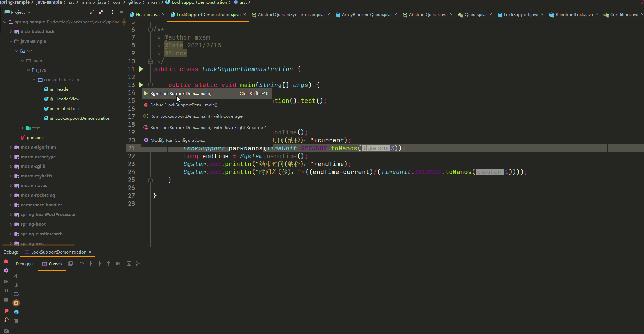The image size is (644, 334).
Task: Switch to ArrayBlockingQueue.java tab
Action: (x=366, y=14)
